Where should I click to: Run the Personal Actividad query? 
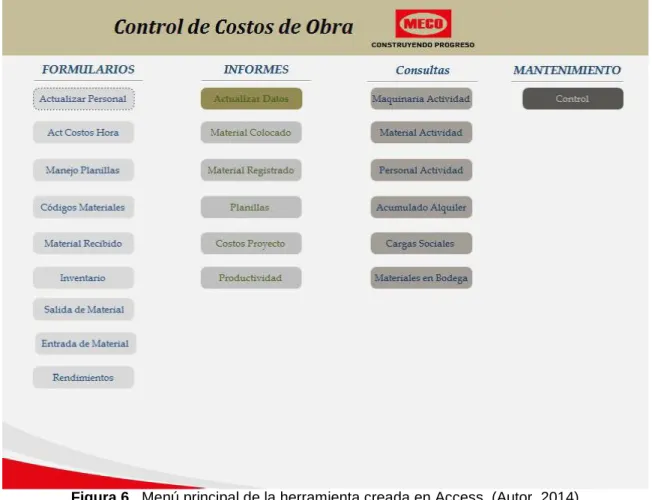(x=421, y=170)
